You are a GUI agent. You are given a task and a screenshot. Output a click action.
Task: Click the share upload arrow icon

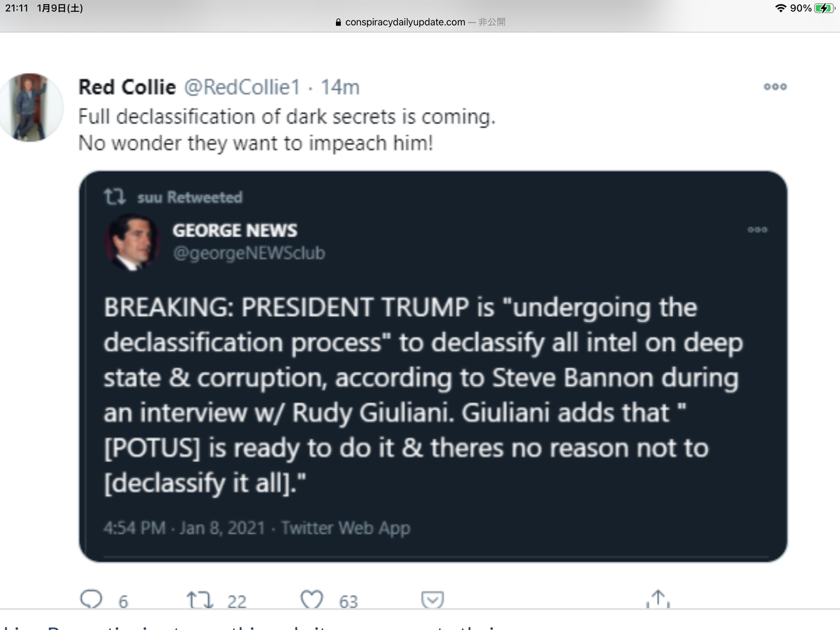point(658,598)
